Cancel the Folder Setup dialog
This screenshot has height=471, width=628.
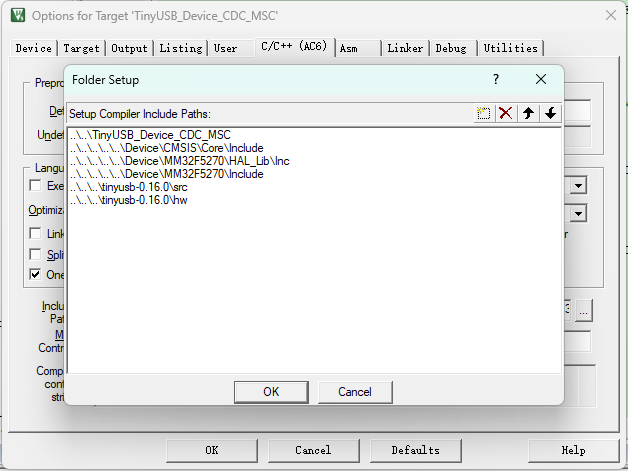click(355, 392)
